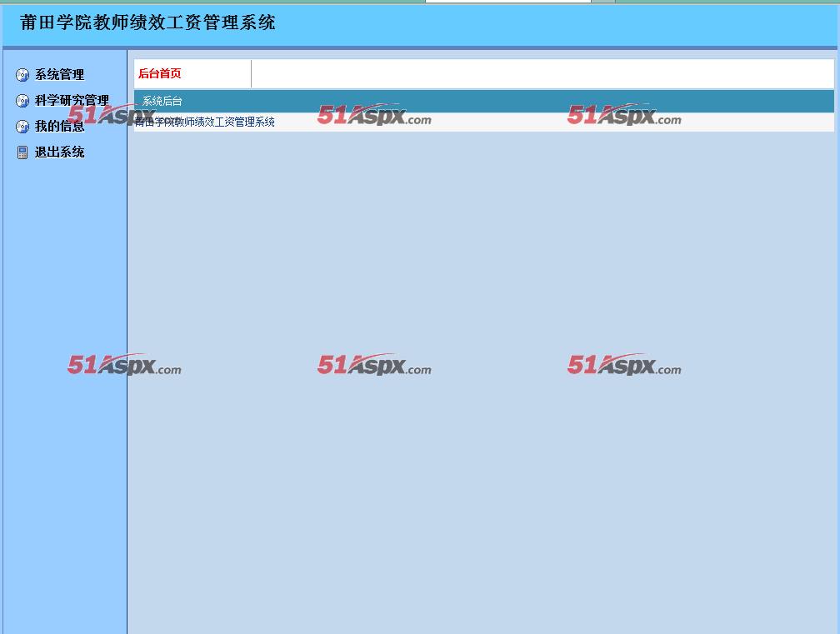Screen dimensions: 840x634
Task: Expand the 科学研究管理 menu
Action: coord(72,101)
